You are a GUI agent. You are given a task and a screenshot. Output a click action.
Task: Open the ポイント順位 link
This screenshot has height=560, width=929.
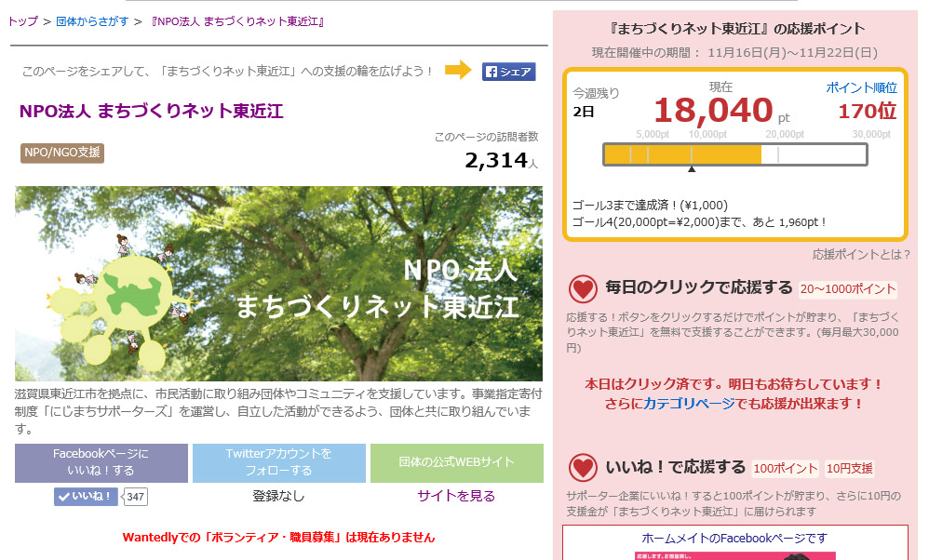click(861, 87)
